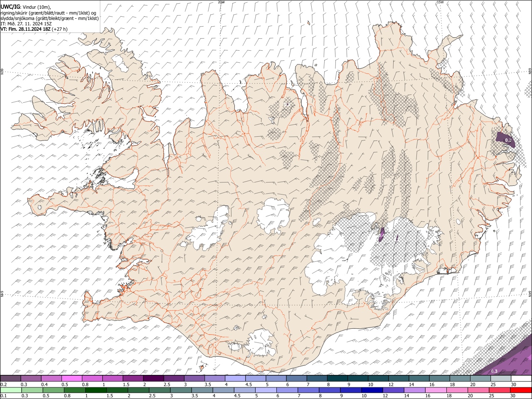This screenshot has width=532, height=399.
Task: Click the lower scale swatch between 25 and 30
Action: 500,390
